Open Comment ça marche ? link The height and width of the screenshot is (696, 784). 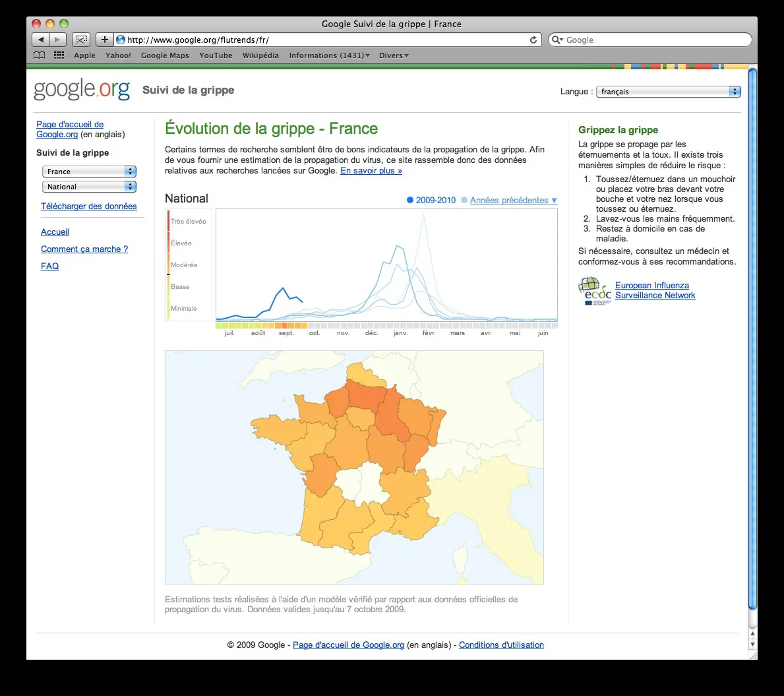click(x=84, y=249)
